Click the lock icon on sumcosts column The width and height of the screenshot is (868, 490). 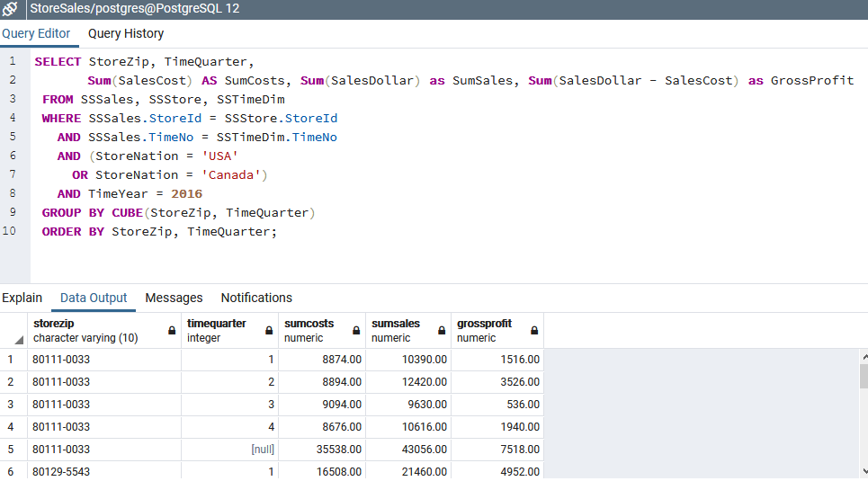click(355, 331)
